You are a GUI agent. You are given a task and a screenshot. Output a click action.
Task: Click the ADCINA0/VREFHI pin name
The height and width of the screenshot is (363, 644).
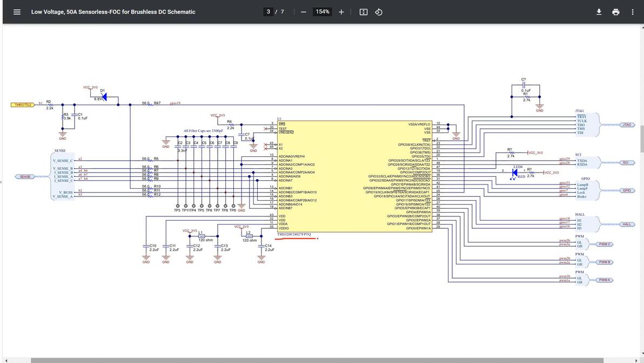pos(292,157)
